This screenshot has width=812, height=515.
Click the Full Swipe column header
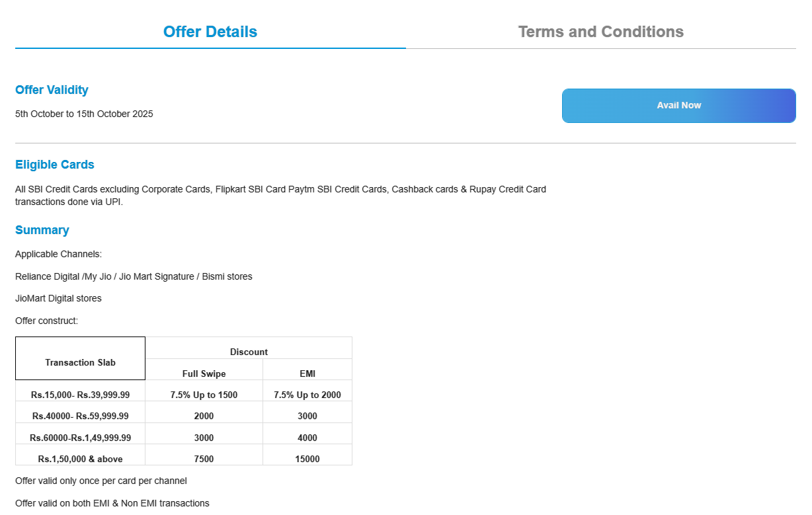tap(204, 374)
